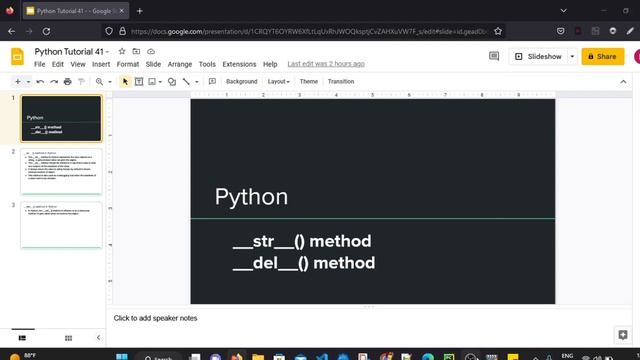This screenshot has width=640, height=360.
Task: Click to add speaker notes field
Action: pyautogui.click(x=155, y=318)
